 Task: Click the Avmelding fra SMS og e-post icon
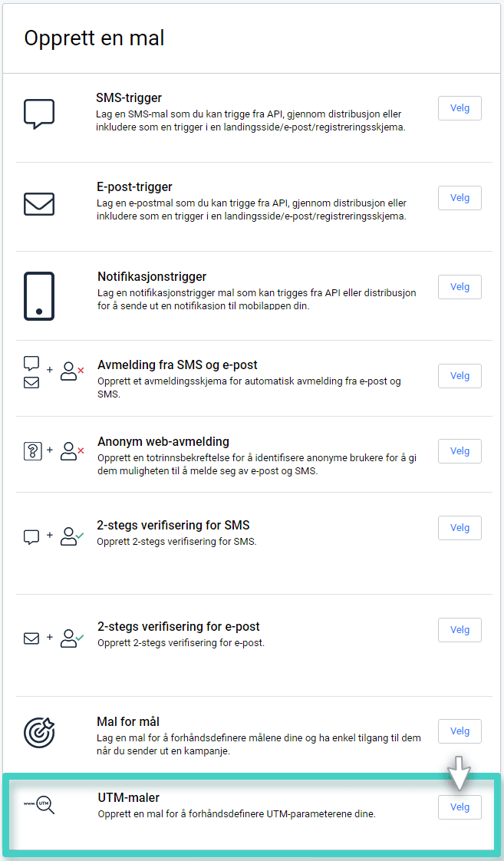pyautogui.click(x=53, y=372)
